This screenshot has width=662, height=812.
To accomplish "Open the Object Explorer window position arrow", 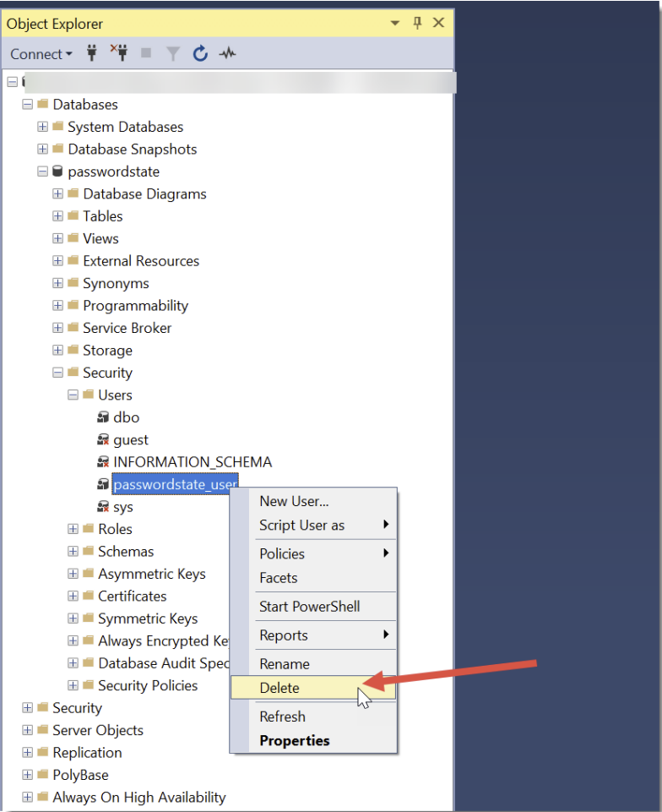I will (395, 24).
